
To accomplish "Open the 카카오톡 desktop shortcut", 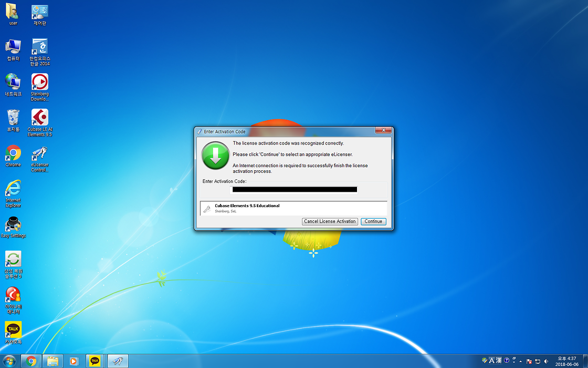I will click(13, 333).
